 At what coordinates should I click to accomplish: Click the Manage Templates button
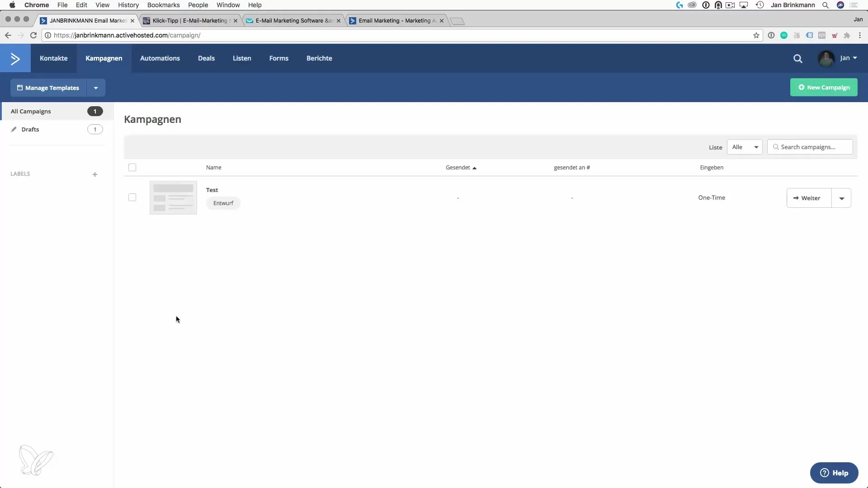point(48,88)
